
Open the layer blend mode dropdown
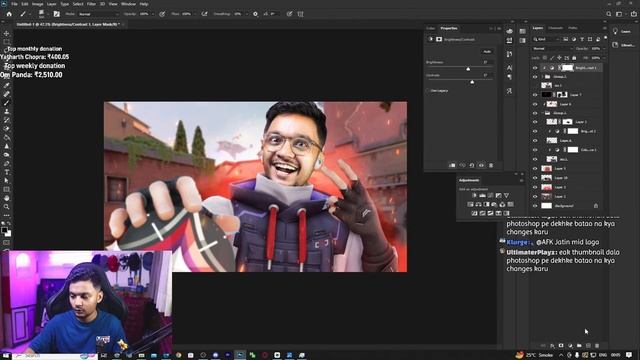[552, 49]
